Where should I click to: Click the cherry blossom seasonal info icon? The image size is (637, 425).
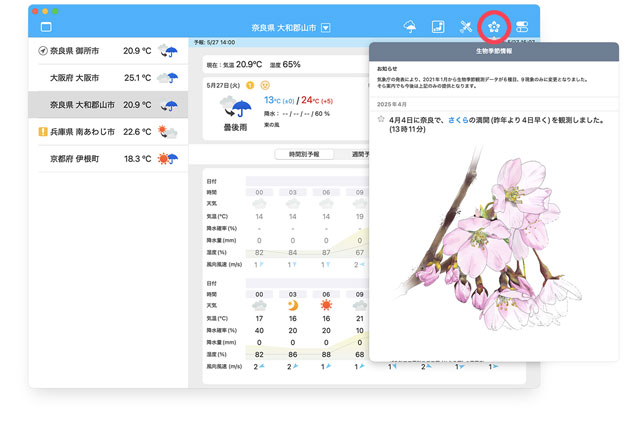point(495,27)
